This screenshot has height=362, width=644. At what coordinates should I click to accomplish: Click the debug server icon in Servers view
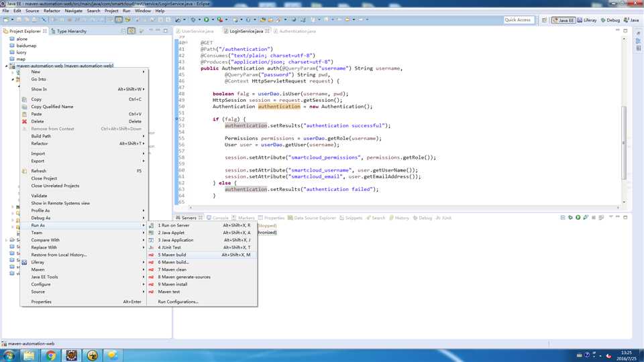[570, 217]
